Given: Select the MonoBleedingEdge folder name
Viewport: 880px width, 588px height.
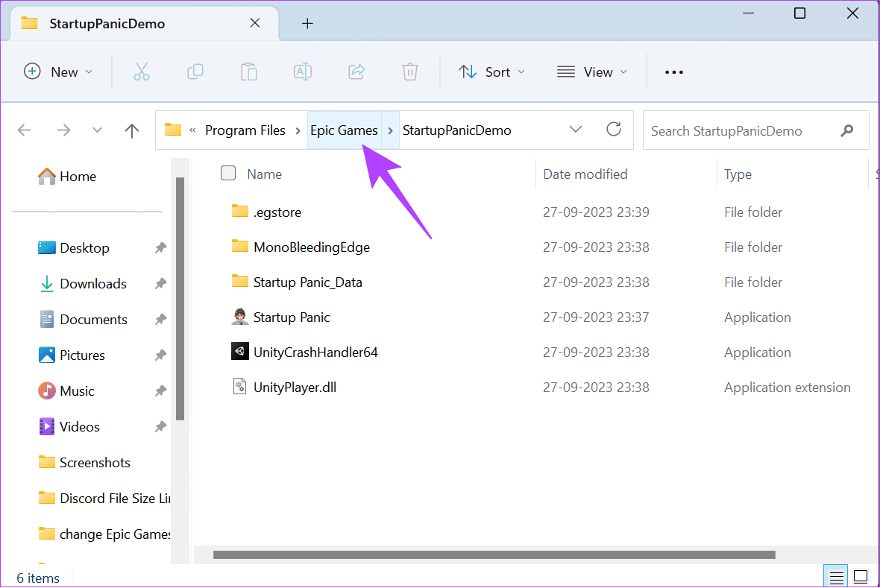Looking at the screenshot, I should point(312,247).
